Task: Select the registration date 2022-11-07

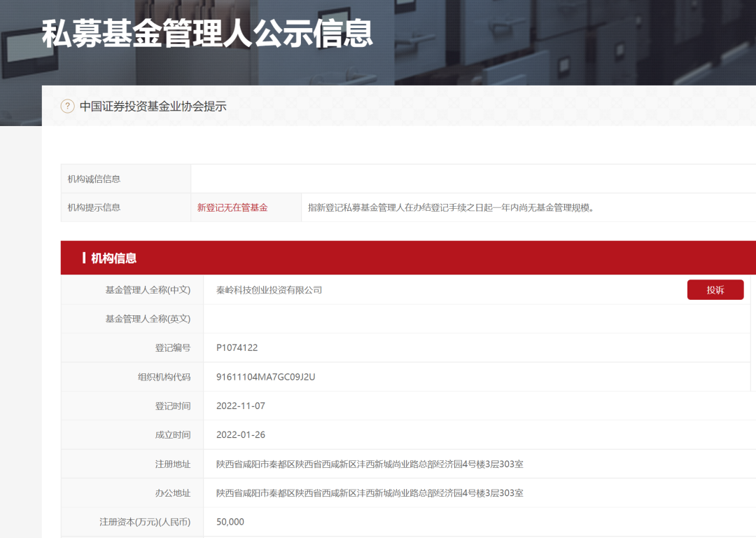Action: pyautogui.click(x=241, y=406)
